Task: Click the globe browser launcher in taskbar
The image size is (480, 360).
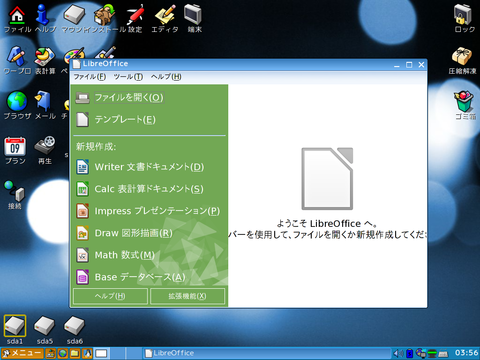Action: 63,353
